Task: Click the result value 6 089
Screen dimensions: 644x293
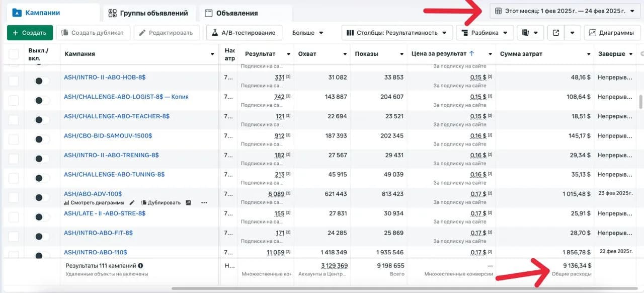Action: [277, 194]
